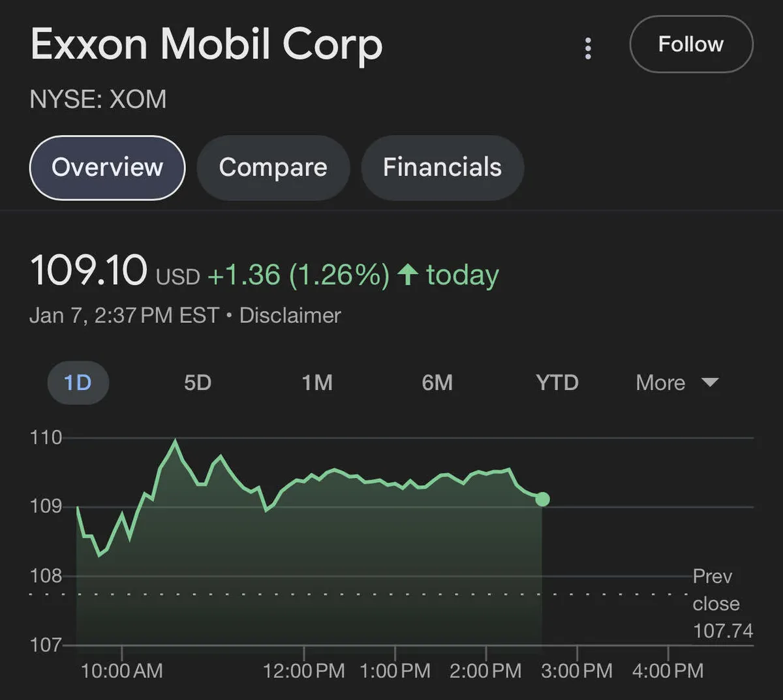Show the 6M price chart
783x700 pixels.
click(437, 382)
